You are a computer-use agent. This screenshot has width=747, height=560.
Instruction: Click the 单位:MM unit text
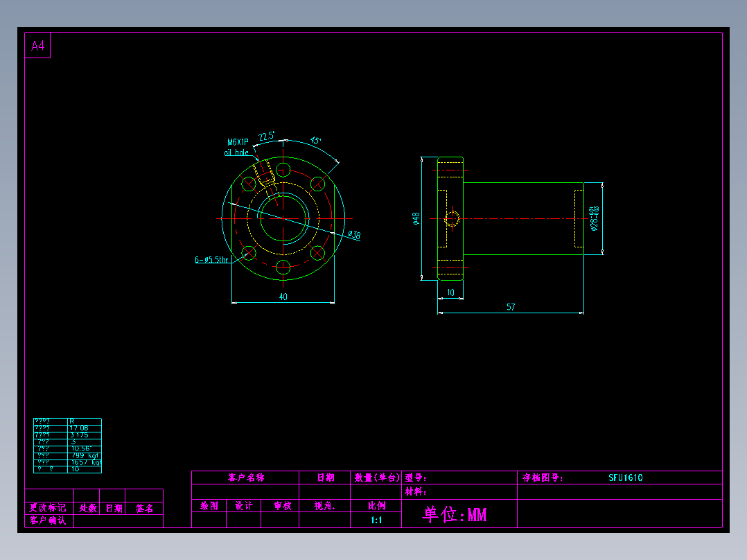(x=455, y=514)
